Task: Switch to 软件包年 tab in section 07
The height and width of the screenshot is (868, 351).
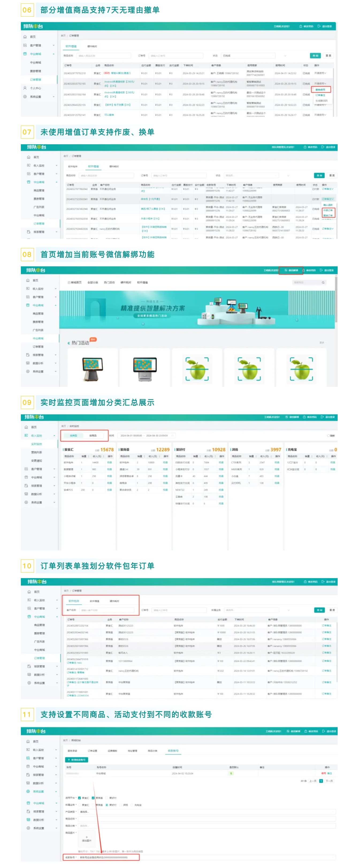Action: 73,166
